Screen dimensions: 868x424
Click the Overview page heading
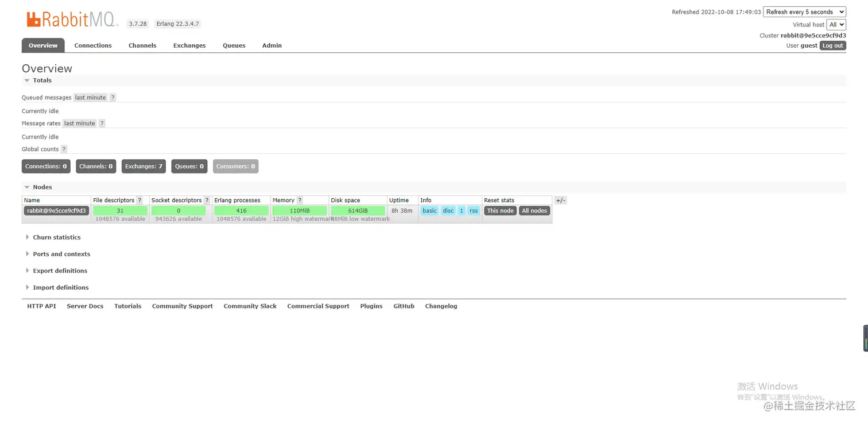pos(47,68)
